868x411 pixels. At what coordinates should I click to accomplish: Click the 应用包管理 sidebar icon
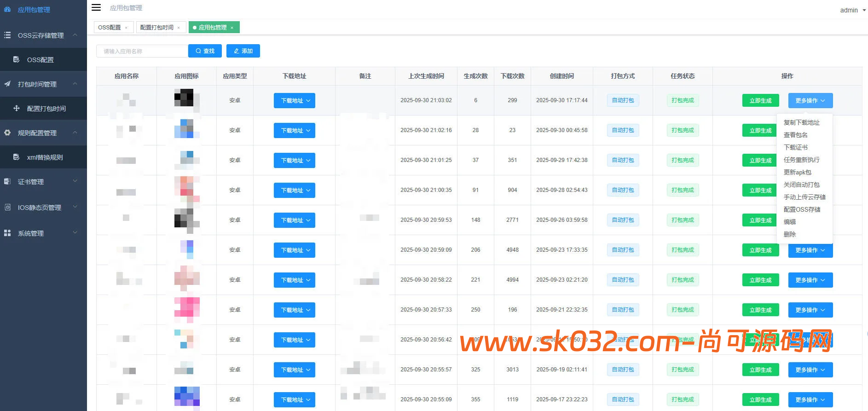click(x=7, y=9)
